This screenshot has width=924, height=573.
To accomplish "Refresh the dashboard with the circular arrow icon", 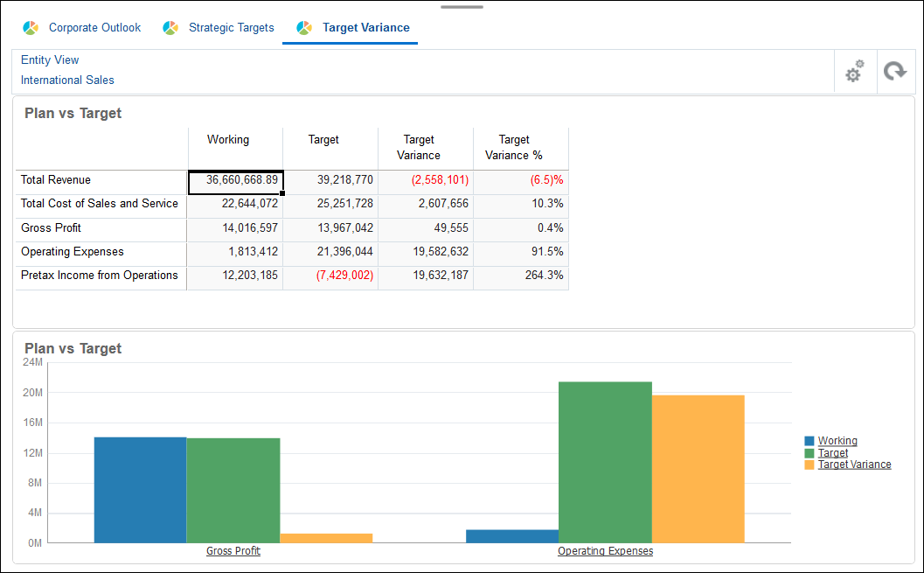I will 895,71.
